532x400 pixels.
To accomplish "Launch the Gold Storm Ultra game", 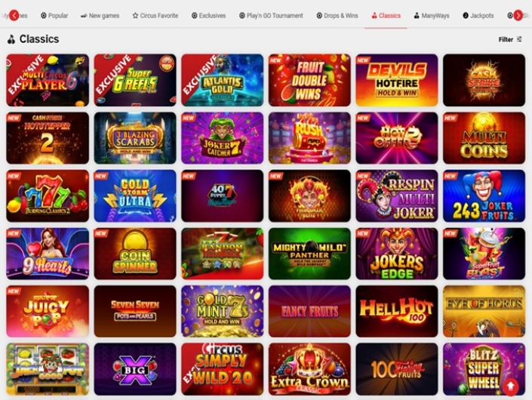I will (x=135, y=195).
